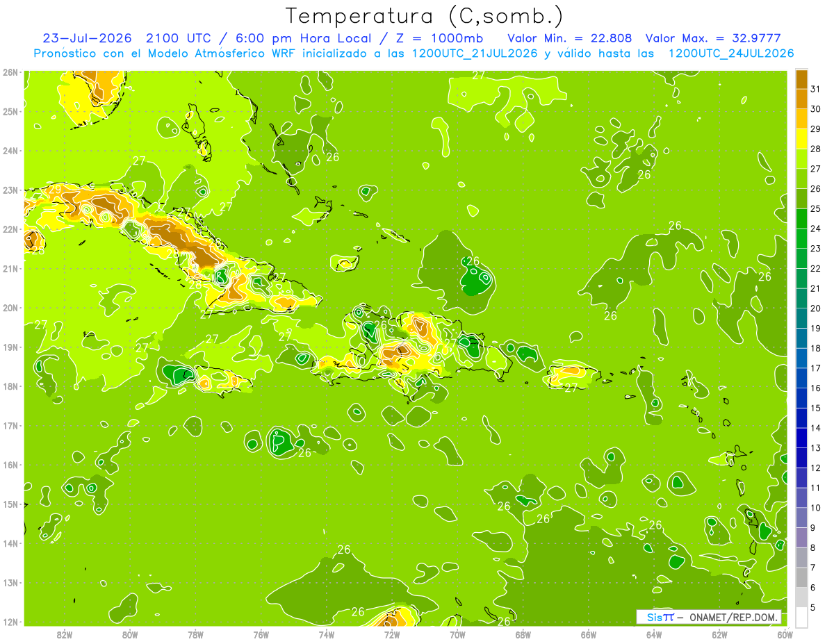
Task: Click the '21N' latitude axis label
Action: click(x=10, y=268)
